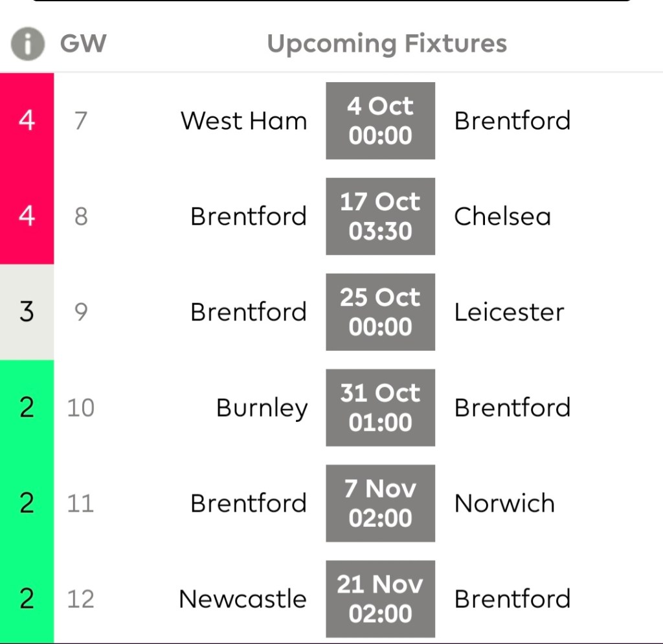Open the 7 Nov 02:00 fixture box
This screenshot has width=663, height=644.
tap(380, 504)
